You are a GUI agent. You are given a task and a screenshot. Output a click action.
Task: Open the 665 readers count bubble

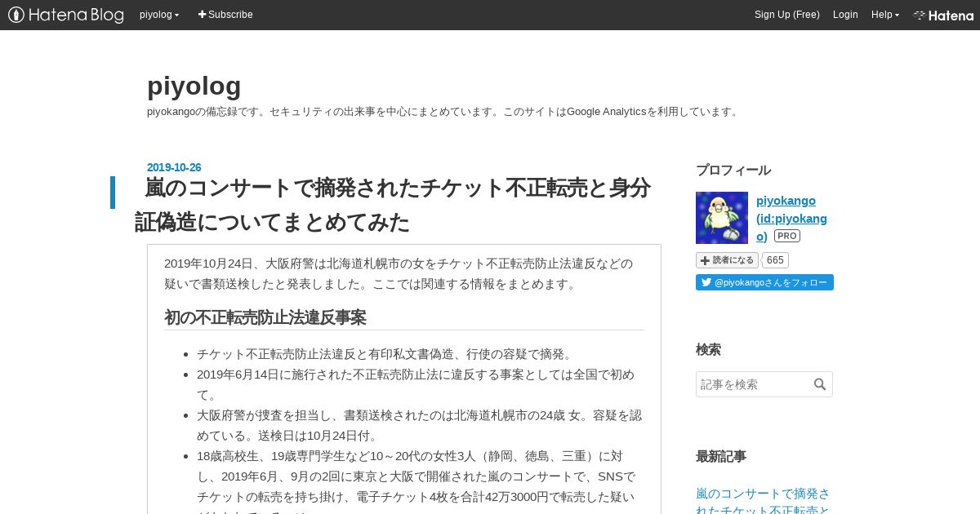[x=776, y=260]
